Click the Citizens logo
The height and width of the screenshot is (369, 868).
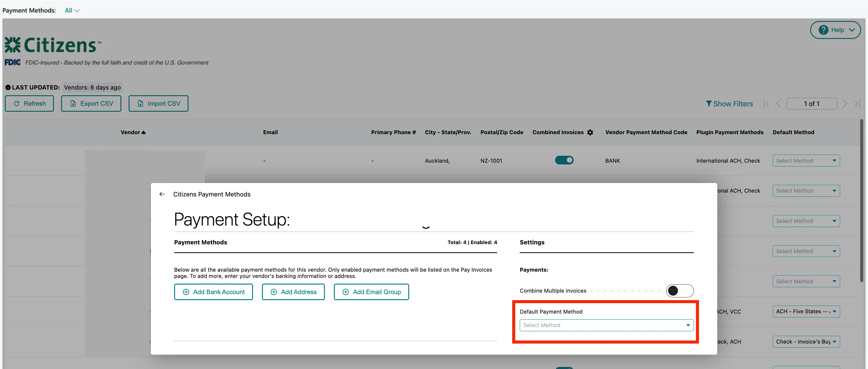click(53, 45)
